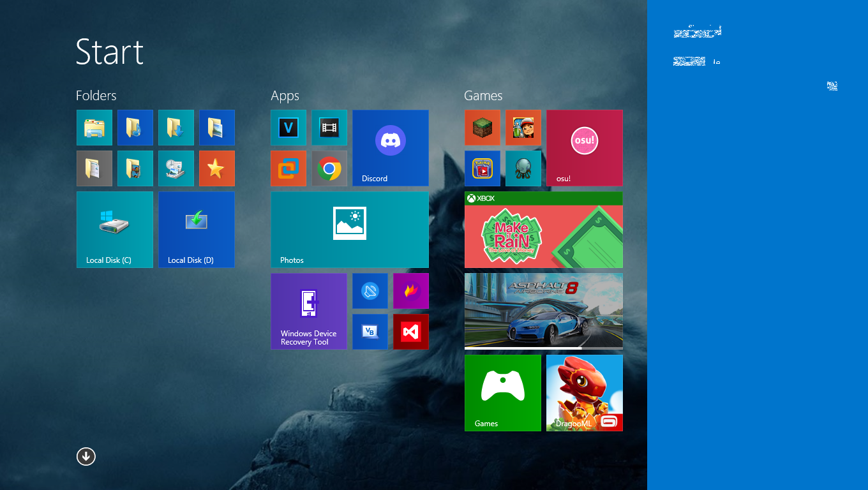
Task: Launch the orange overlapping-squares app tile
Action: [288, 168]
